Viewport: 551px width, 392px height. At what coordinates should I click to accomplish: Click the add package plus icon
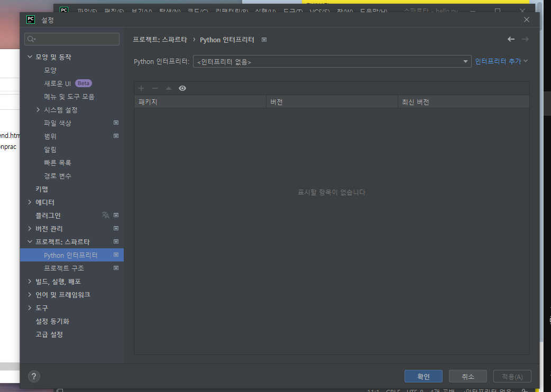pyautogui.click(x=141, y=88)
